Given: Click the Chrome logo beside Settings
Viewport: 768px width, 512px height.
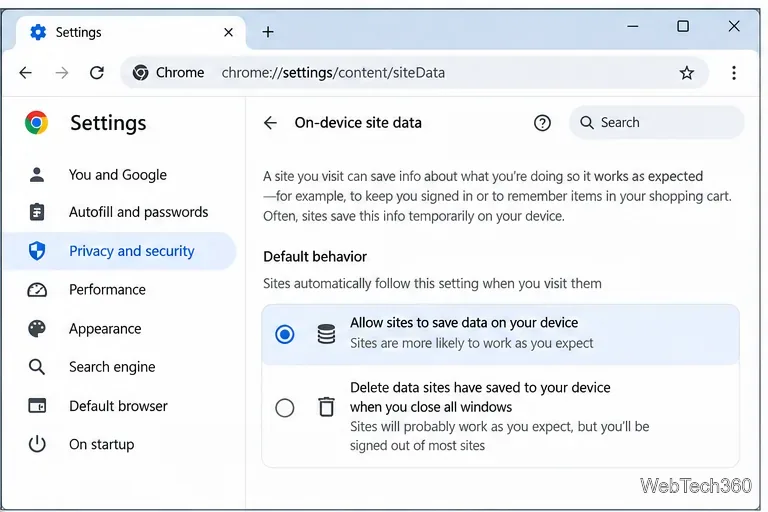Looking at the screenshot, I should pos(37,122).
